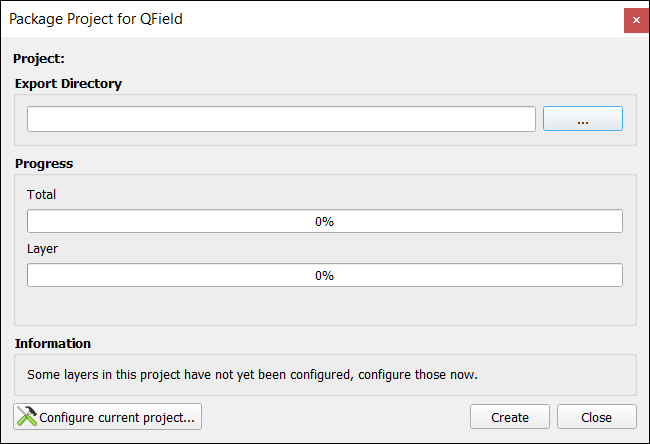Open Configure current project settings
The image size is (650, 444).
[x=107, y=417]
